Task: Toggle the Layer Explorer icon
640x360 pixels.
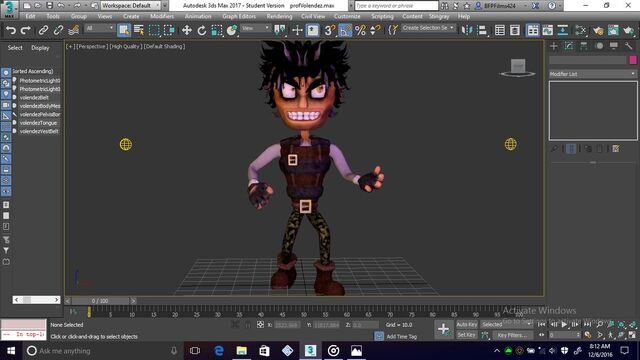Action: 515,30
